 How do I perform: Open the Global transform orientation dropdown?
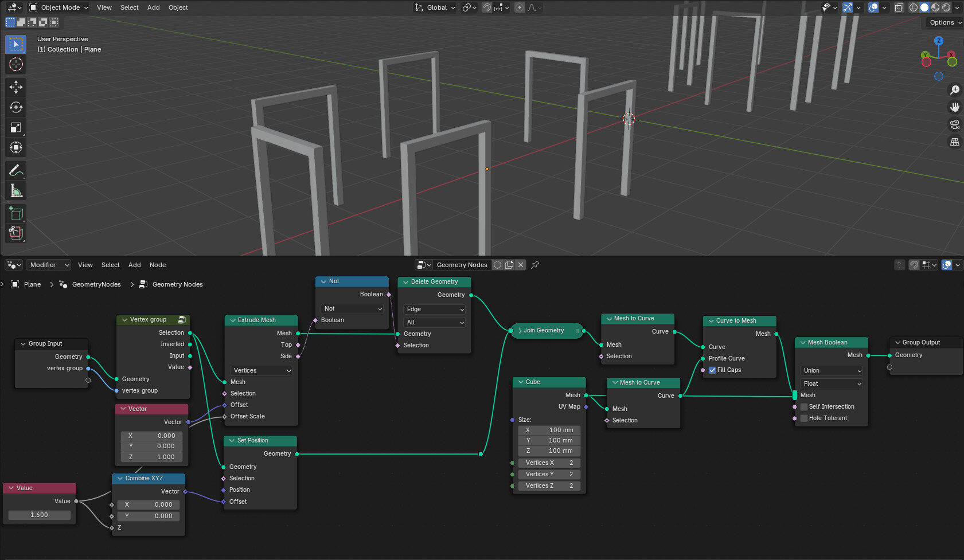(x=435, y=7)
